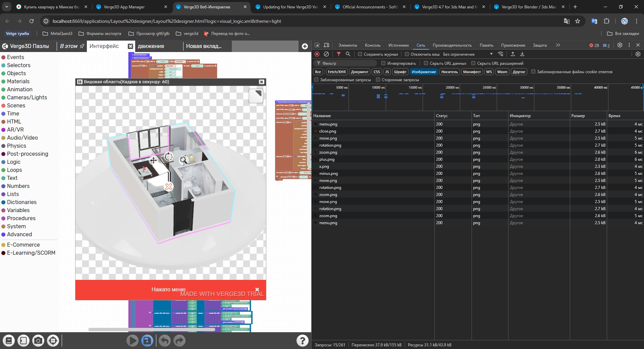Check Сторонние запросы option
The image size is (644, 349).
(378, 80)
